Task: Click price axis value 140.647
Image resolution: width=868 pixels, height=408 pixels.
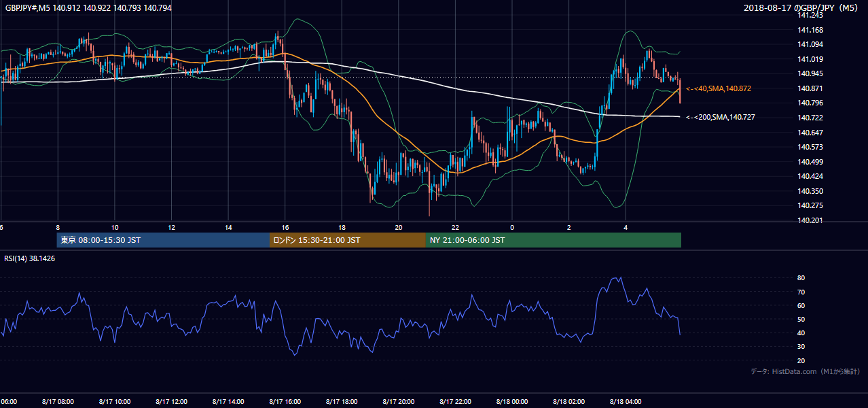Action: click(811, 133)
